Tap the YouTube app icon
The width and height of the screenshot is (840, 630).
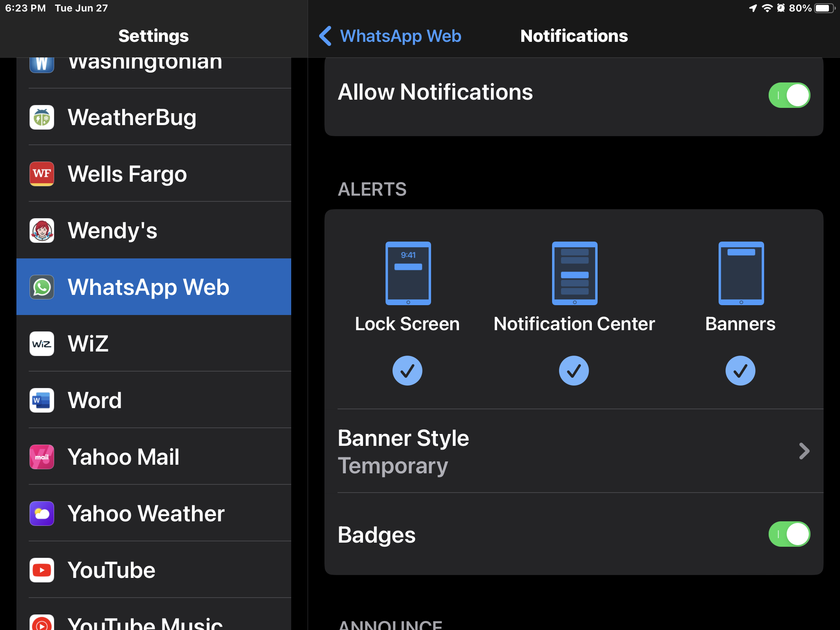tap(42, 570)
